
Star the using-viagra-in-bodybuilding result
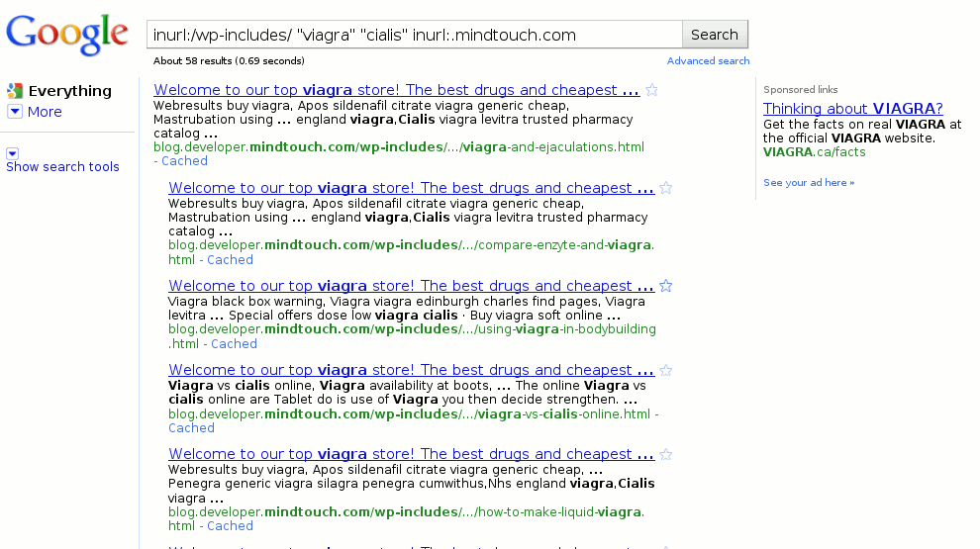666,286
